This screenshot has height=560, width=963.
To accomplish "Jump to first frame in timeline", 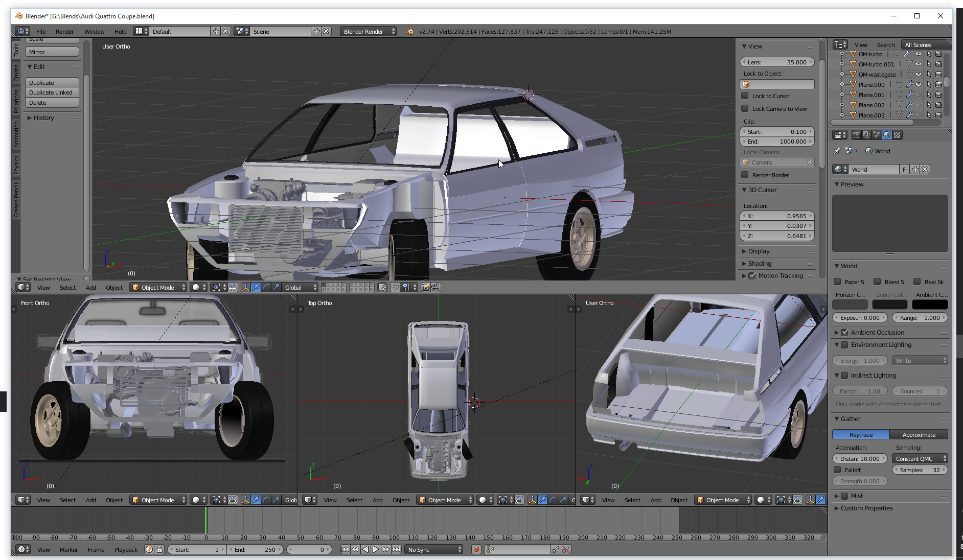I will [345, 549].
